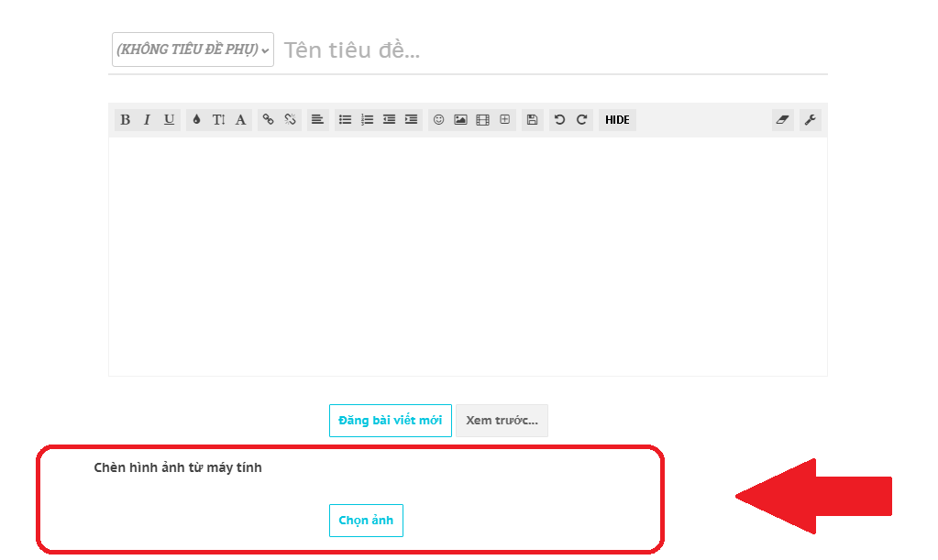Undo the last change
Viewport: 938px width, 560px height.
click(560, 119)
